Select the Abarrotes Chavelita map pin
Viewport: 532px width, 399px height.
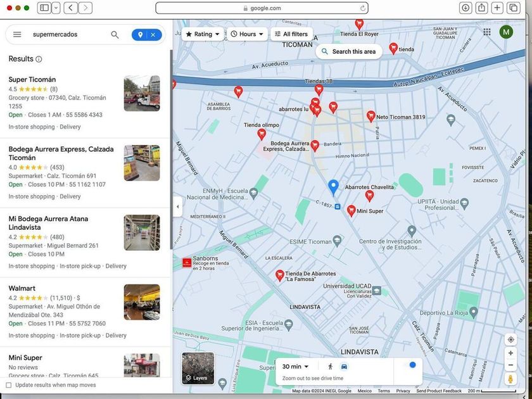click(369, 196)
